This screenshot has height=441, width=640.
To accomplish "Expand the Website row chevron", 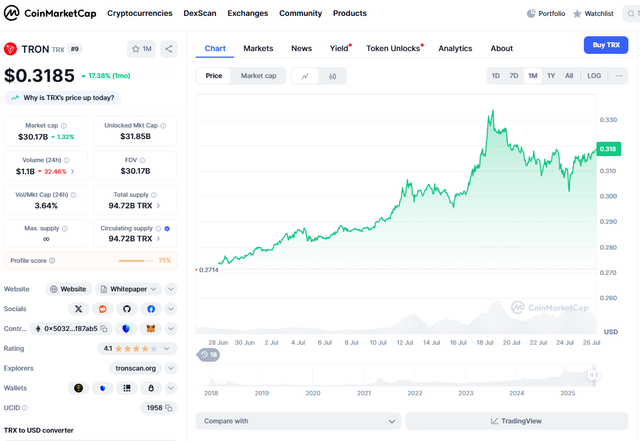I will coord(171,289).
